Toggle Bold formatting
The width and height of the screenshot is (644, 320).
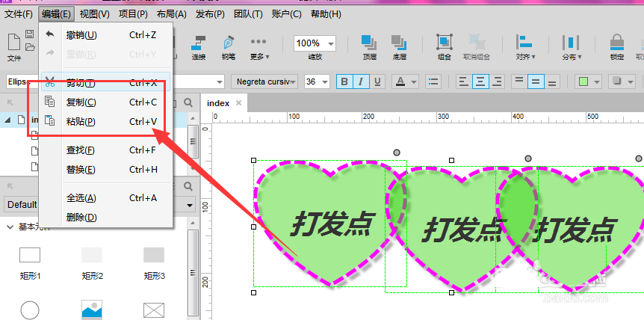344,81
